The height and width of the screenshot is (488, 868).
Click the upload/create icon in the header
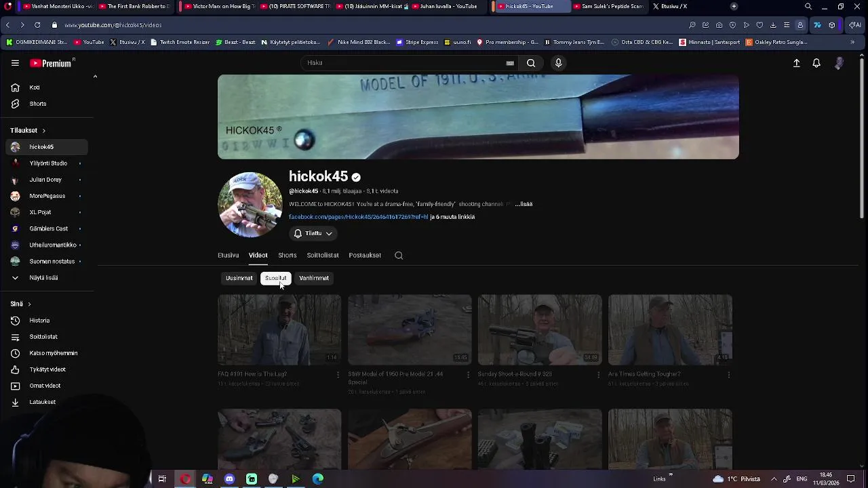click(x=797, y=63)
